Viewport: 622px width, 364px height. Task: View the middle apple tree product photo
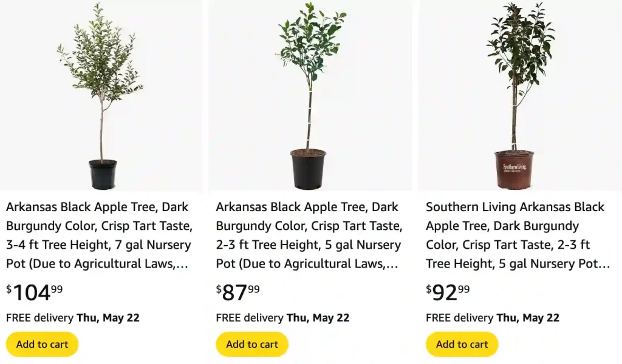[x=310, y=94]
